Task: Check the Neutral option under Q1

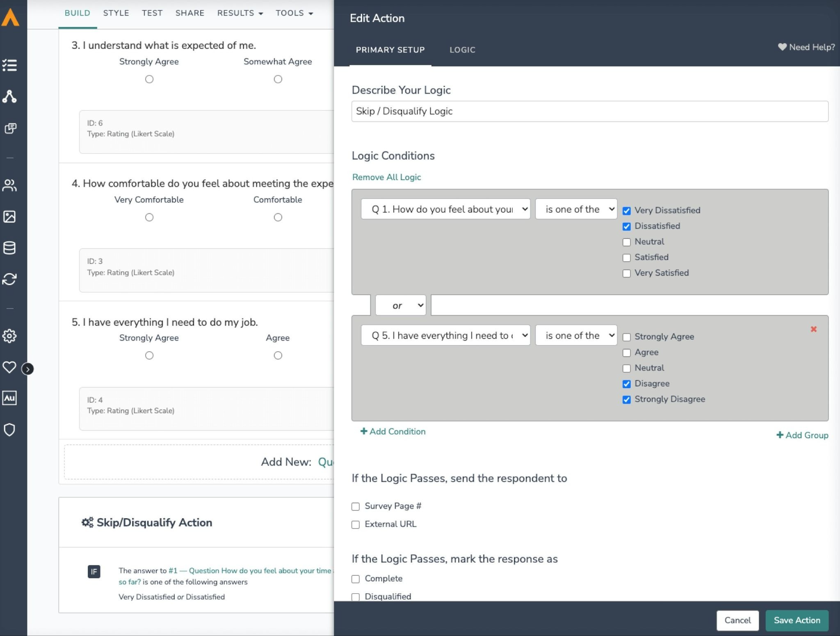Action: click(x=626, y=242)
